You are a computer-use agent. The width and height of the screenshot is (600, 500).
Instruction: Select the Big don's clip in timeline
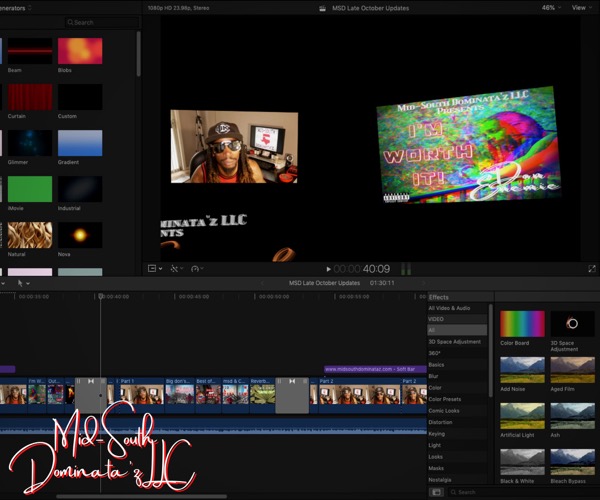tap(180, 395)
